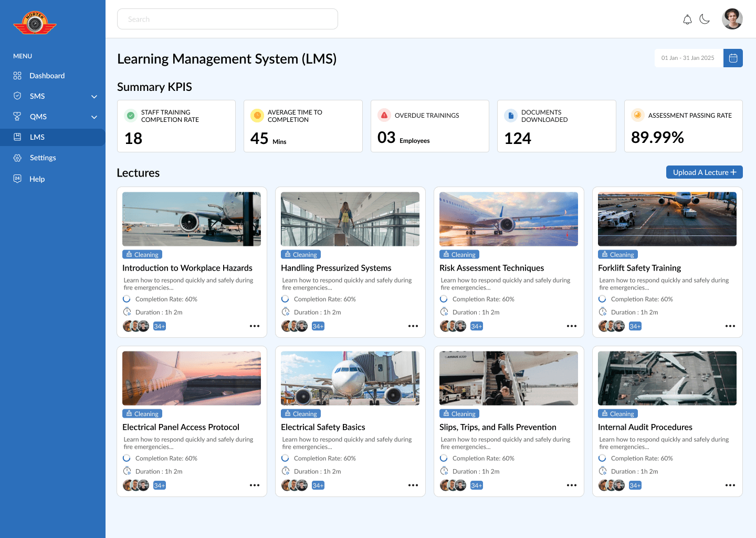Select LMS in the sidebar menu
The image size is (756, 538).
click(52, 137)
